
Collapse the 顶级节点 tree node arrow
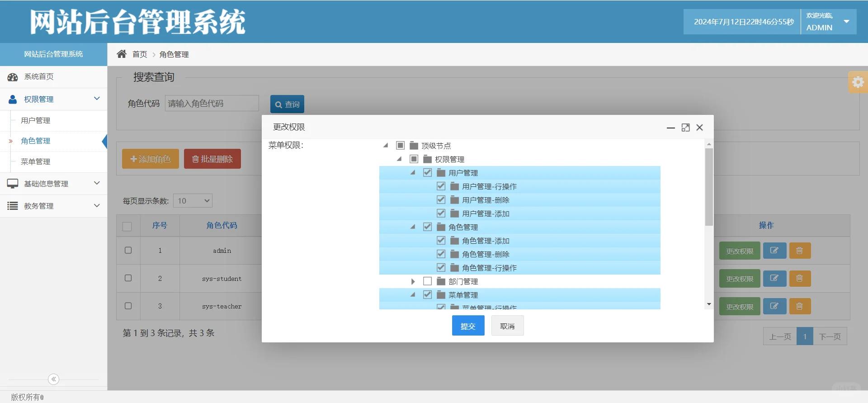(386, 145)
